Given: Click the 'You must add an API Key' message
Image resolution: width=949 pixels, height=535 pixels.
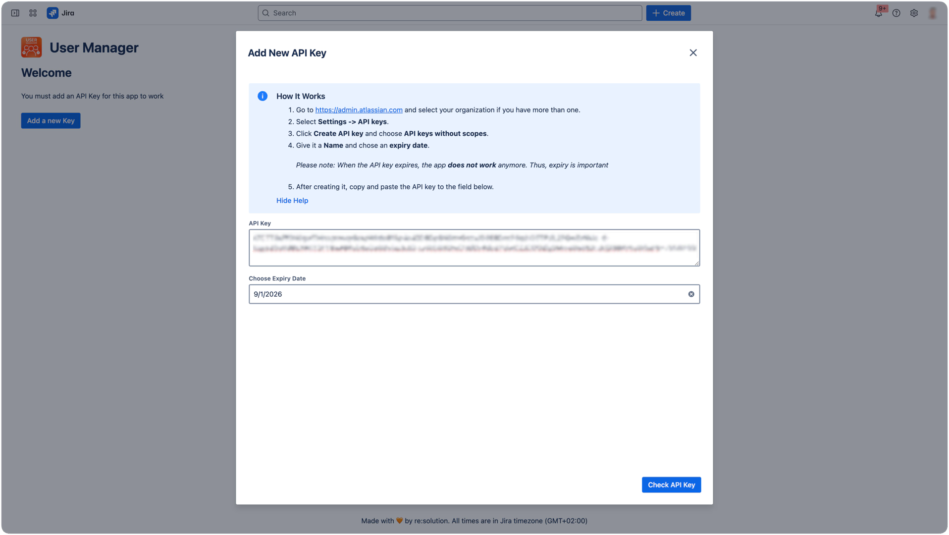Looking at the screenshot, I should (93, 96).
